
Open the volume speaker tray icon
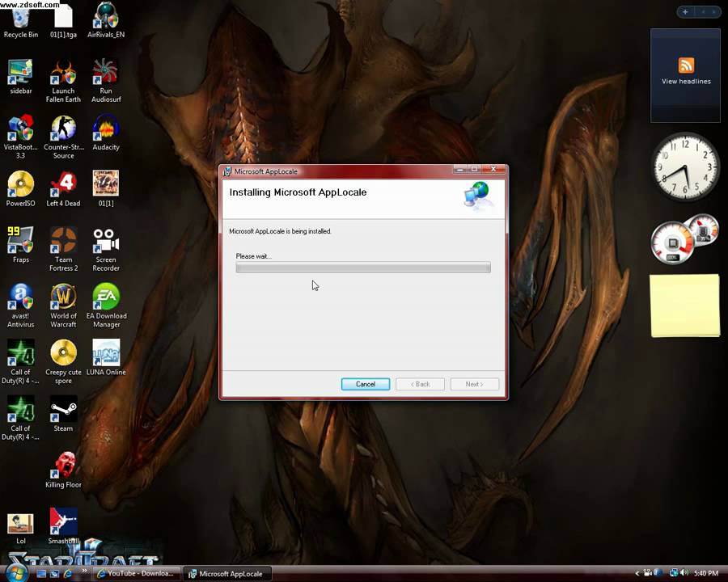click(685, 573)
